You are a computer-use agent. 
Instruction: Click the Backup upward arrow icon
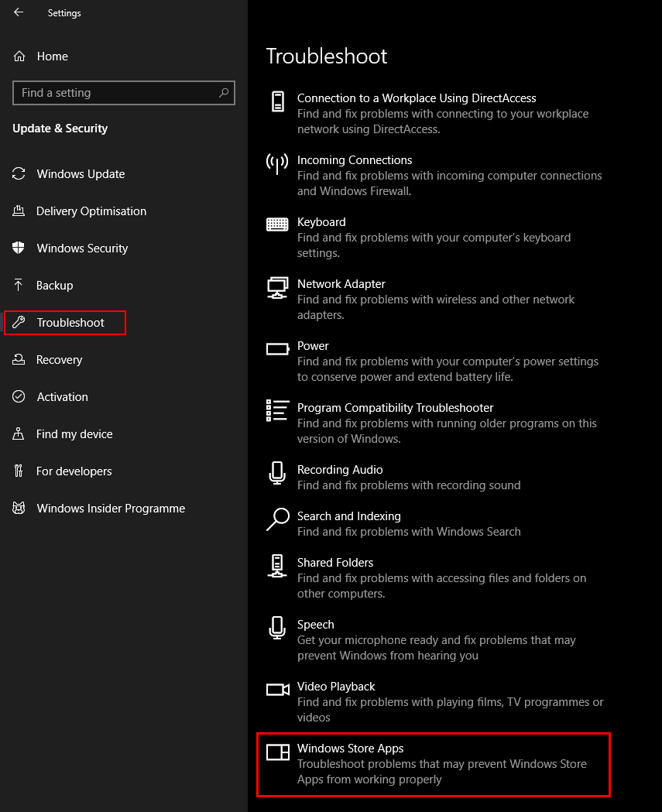tap(19, 285)
